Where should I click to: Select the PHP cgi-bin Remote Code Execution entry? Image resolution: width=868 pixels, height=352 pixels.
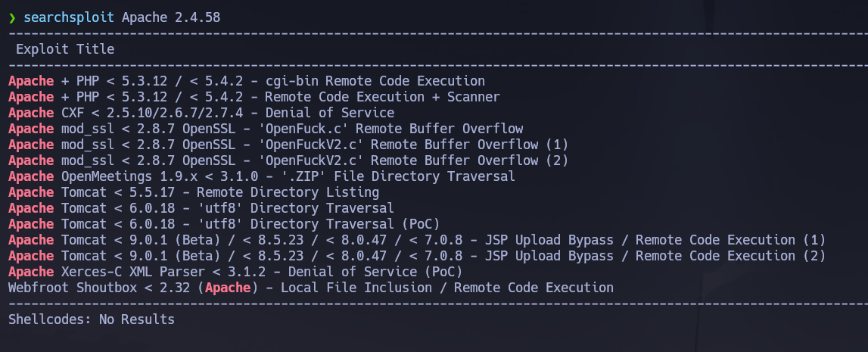(x=247, y=81)
